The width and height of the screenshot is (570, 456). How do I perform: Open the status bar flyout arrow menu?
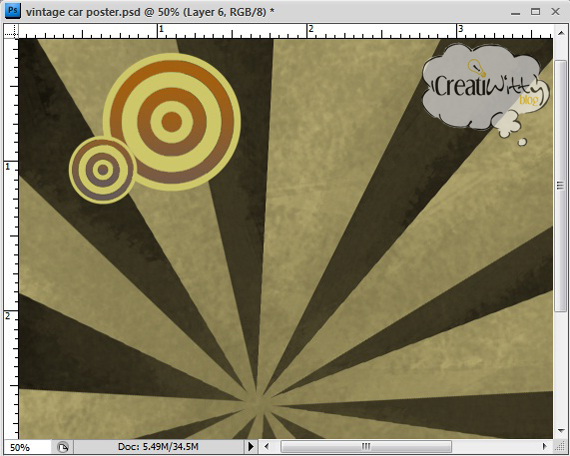[251, 446]
